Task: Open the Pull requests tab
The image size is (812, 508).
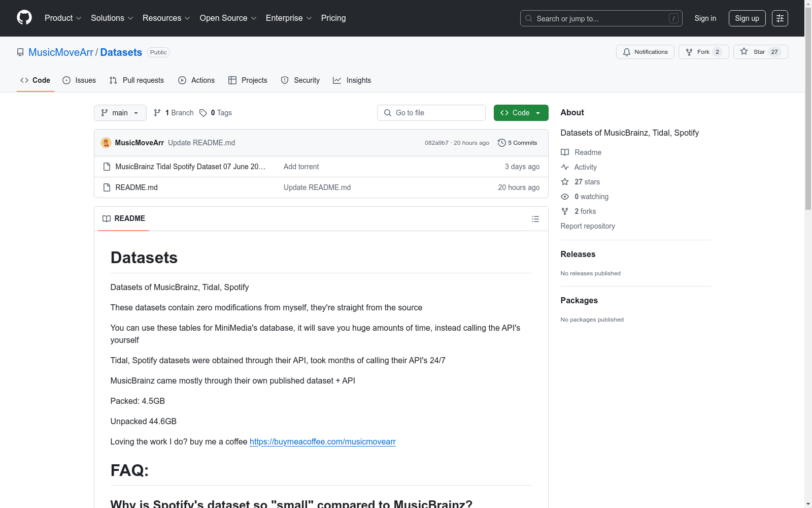Action: (137, 80)
